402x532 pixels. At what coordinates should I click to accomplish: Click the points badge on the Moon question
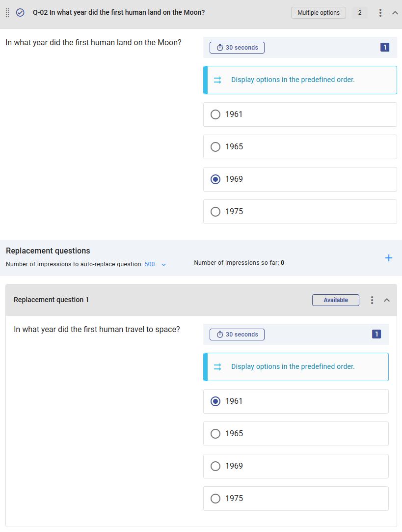(385, 47)
